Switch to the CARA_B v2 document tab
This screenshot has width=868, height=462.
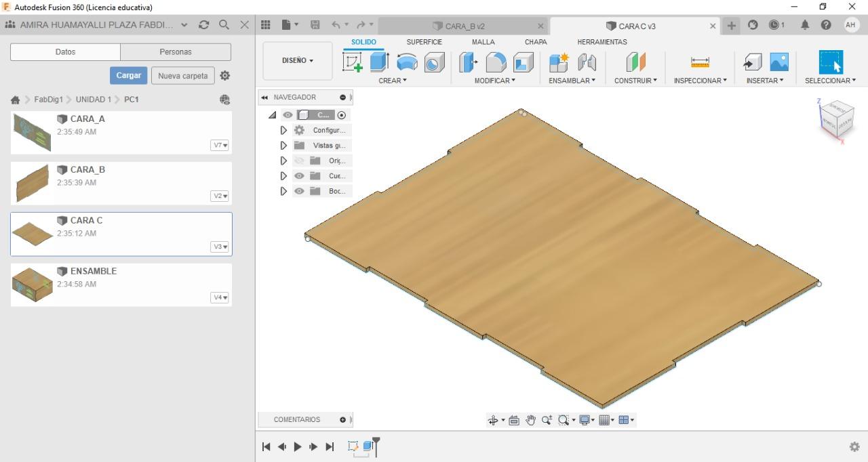(x=463, y=26)
